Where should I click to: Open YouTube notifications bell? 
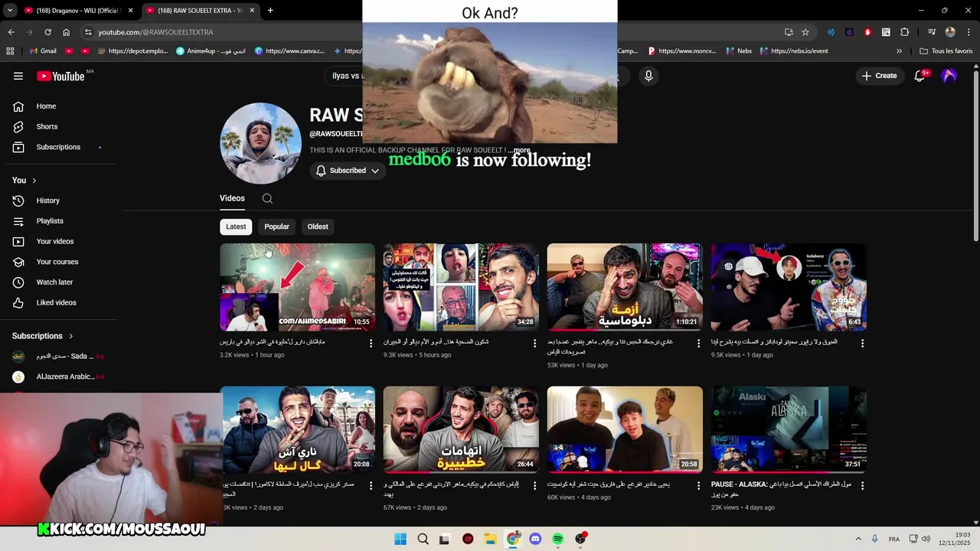coord(920,76)
